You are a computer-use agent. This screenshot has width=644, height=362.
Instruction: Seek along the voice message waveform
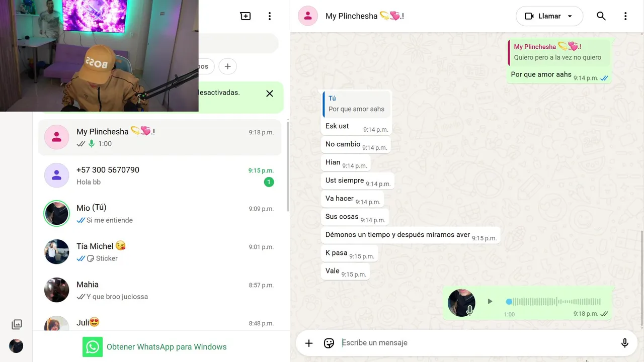coord(554,302)
